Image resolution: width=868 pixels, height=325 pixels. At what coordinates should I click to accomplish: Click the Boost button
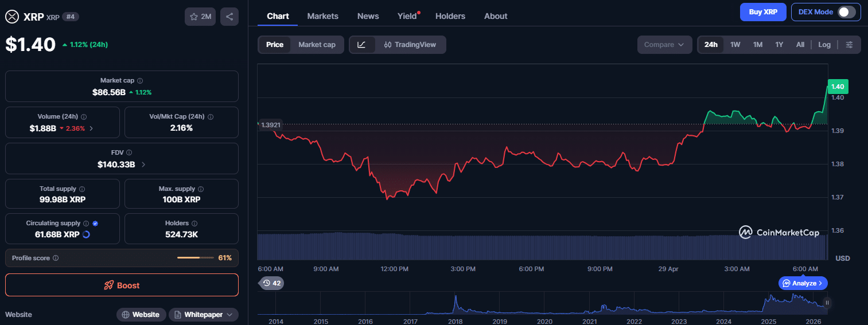122,285
